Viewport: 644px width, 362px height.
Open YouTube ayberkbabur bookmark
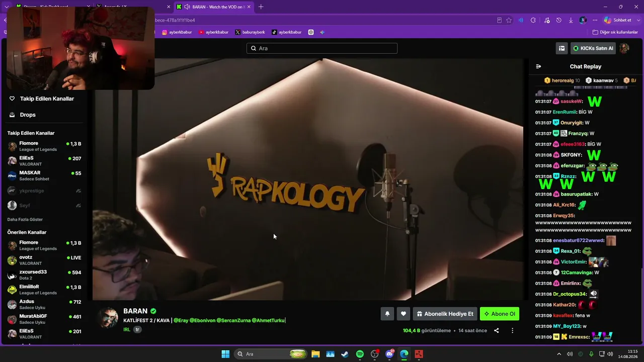(x=213, y=32)
